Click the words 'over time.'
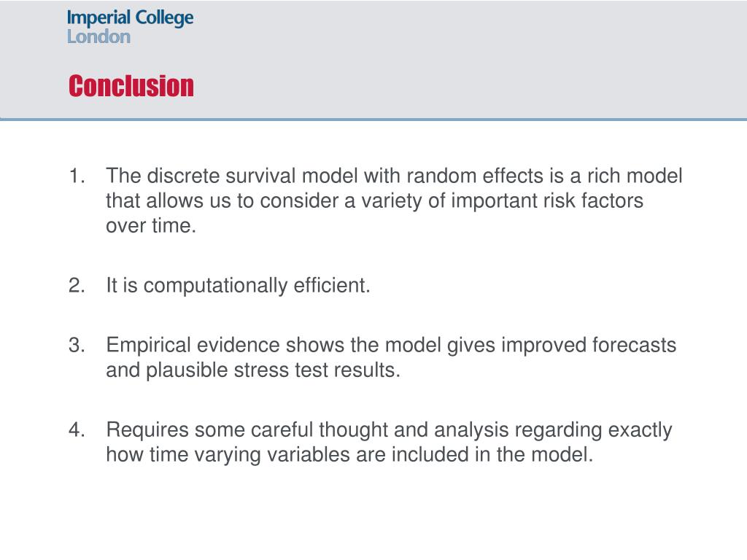 (x=151, y=225)
